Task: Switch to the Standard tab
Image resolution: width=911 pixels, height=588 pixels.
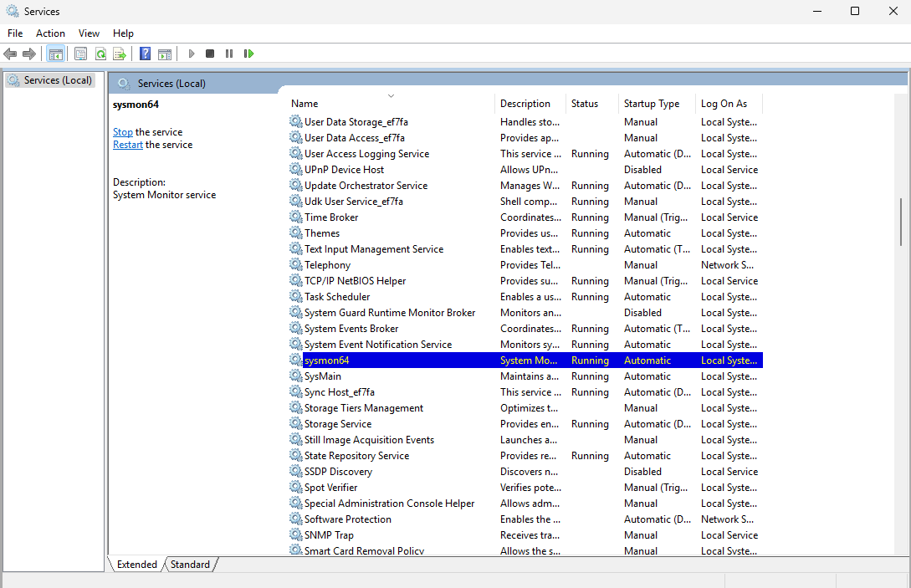Action: point(190,565)
